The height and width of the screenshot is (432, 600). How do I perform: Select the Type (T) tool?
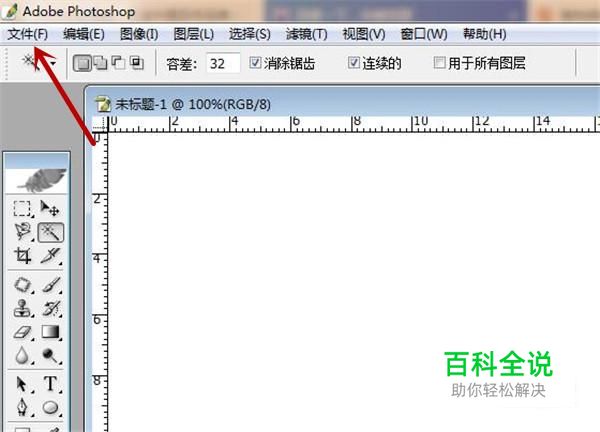tap(50, 384)
